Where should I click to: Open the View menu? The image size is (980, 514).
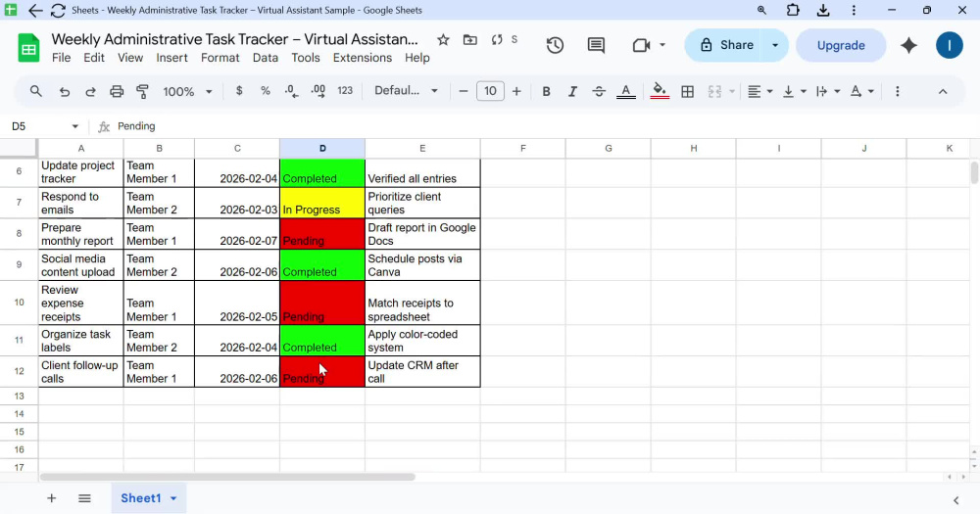pos(130,58)
